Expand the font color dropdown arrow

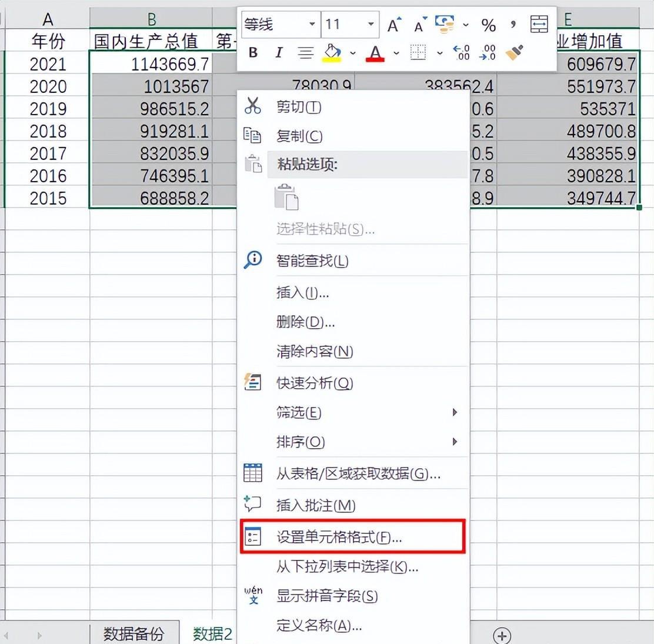[396, 53]
